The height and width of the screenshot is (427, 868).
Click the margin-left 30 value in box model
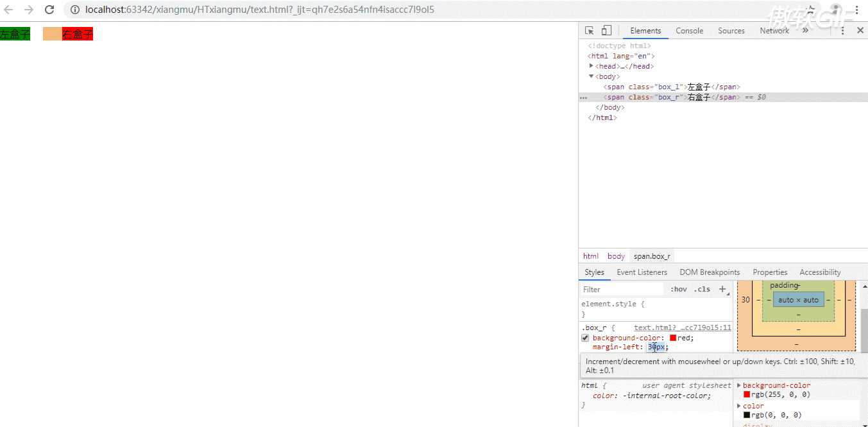tap(745, 300)
